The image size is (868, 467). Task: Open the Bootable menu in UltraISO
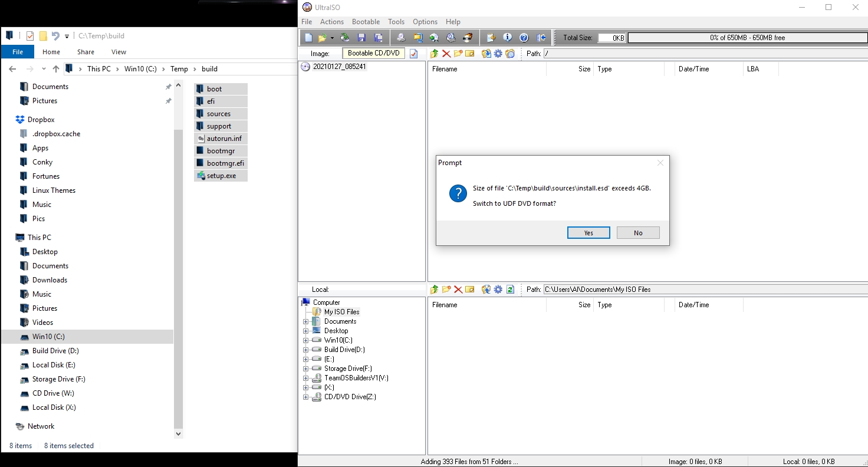click(x=366, y=22)
